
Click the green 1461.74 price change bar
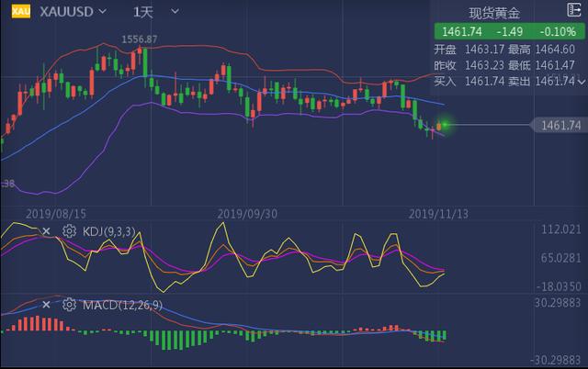pyautogui.click(x=509, y=31)
